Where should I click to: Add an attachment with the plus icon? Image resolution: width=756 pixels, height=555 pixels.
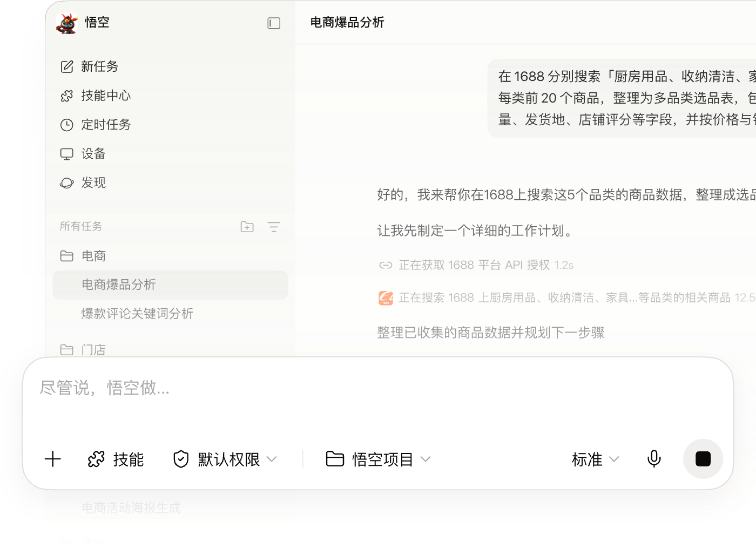coord(53,459)
